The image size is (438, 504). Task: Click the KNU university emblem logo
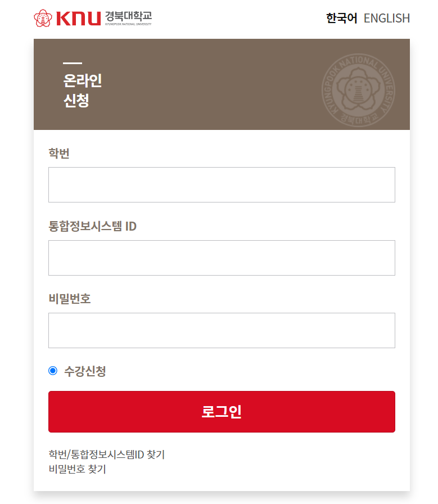point(42,17)
